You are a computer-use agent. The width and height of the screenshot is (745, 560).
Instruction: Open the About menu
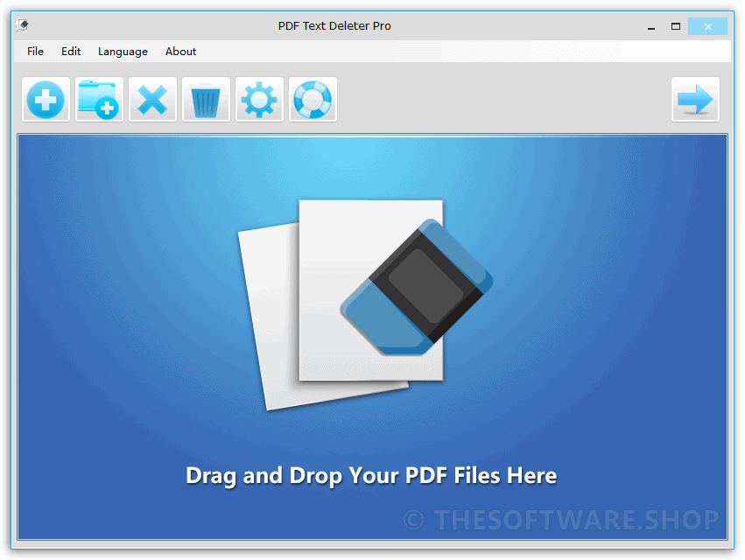[x=180, y=52]
